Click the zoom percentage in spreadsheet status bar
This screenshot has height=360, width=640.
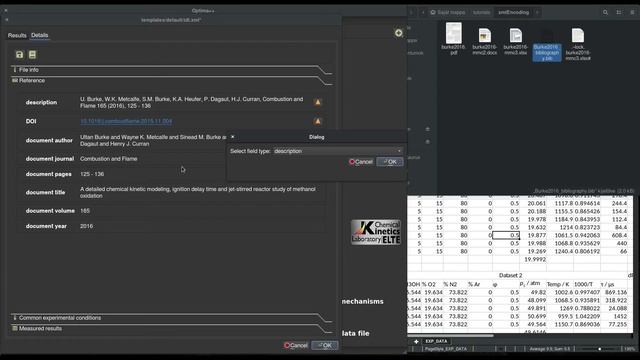[x=629, y=349]
